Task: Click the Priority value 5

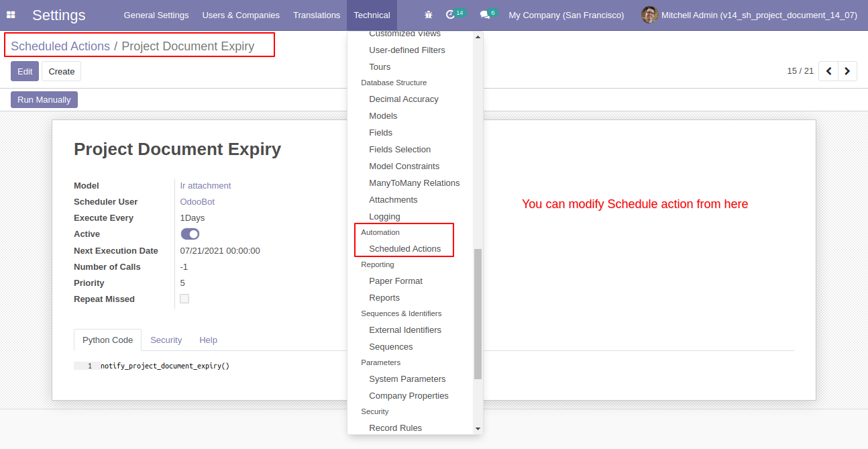Action: pos(182,283)
